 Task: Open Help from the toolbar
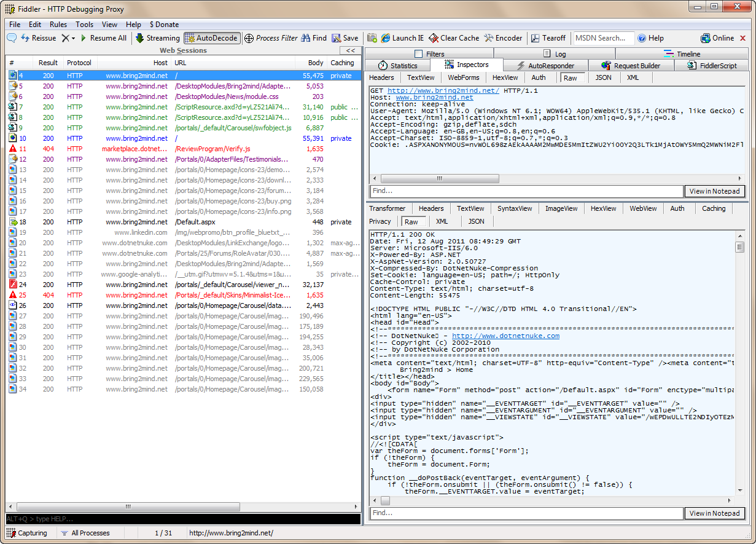(x=650, y=38)
